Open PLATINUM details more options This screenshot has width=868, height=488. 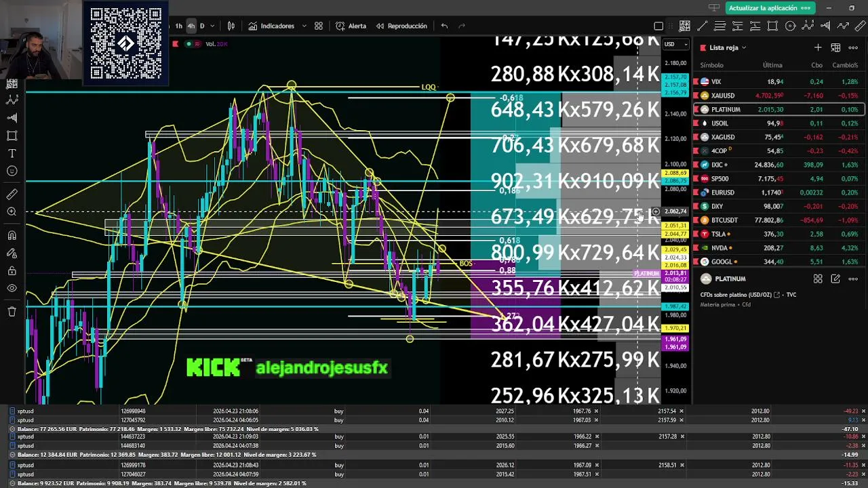pyautogui.click(x=853, y=279)
